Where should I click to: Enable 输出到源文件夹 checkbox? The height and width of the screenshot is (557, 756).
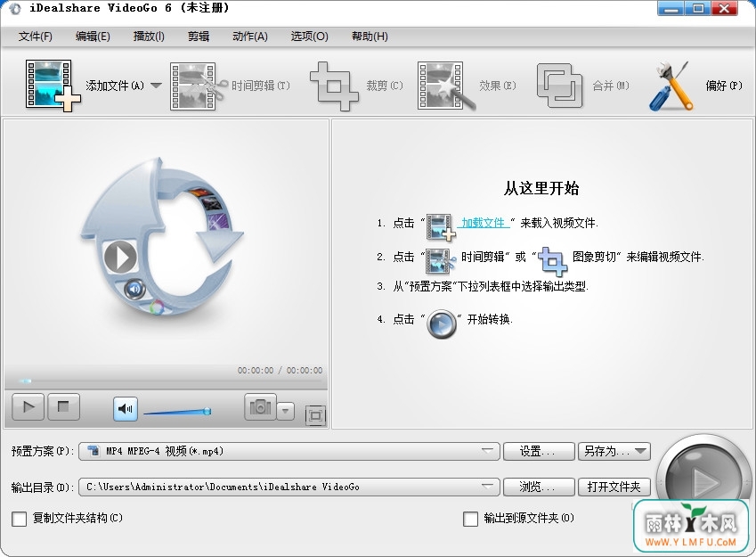[470, 519]
